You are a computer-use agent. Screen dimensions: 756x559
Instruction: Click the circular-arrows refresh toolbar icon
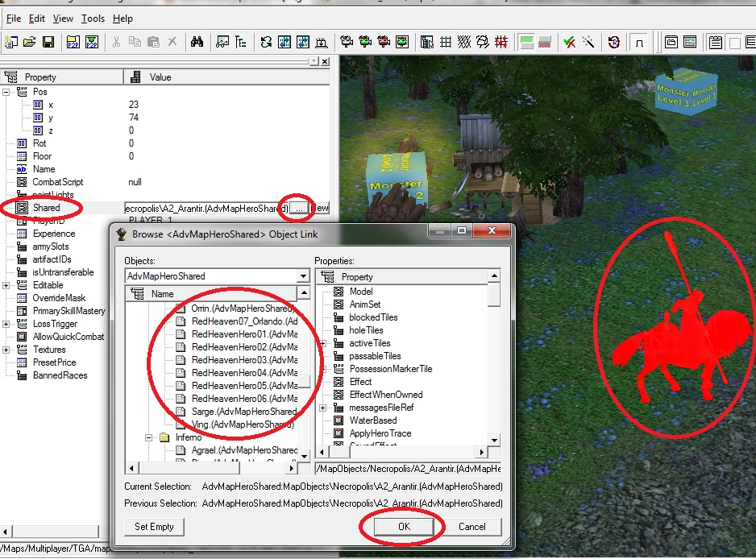coord(266,43)
